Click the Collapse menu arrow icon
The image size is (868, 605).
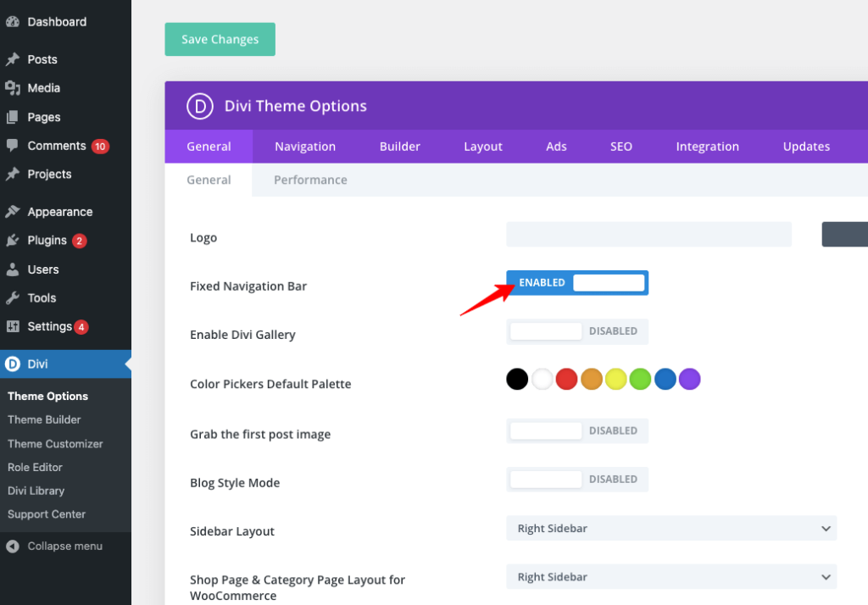coord(13,547)
